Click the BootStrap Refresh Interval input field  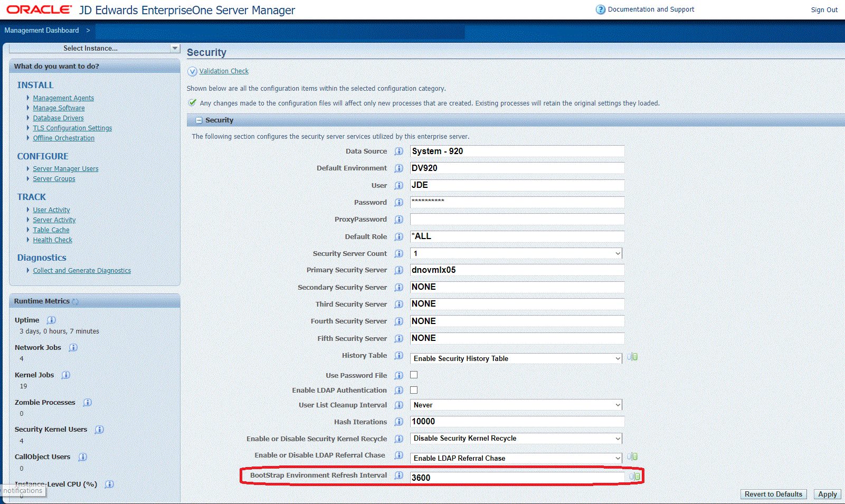click(517, 478)
